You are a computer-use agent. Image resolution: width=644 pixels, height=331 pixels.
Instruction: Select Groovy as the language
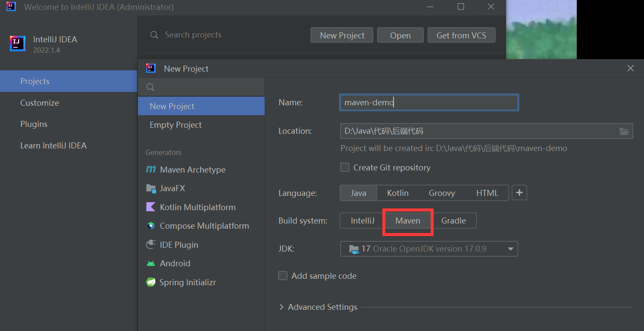pos(442,193)
